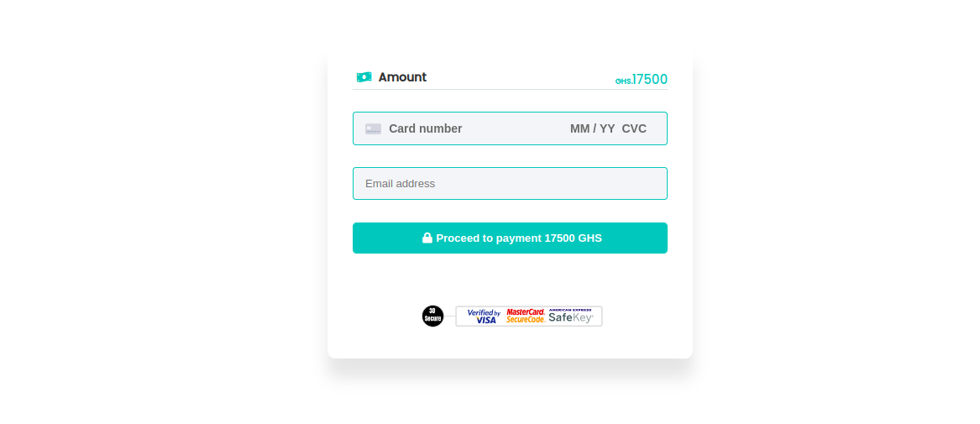The image size is (980, 424).
Task: Click the 17500 amount value
Action: [x=650, y=80]
